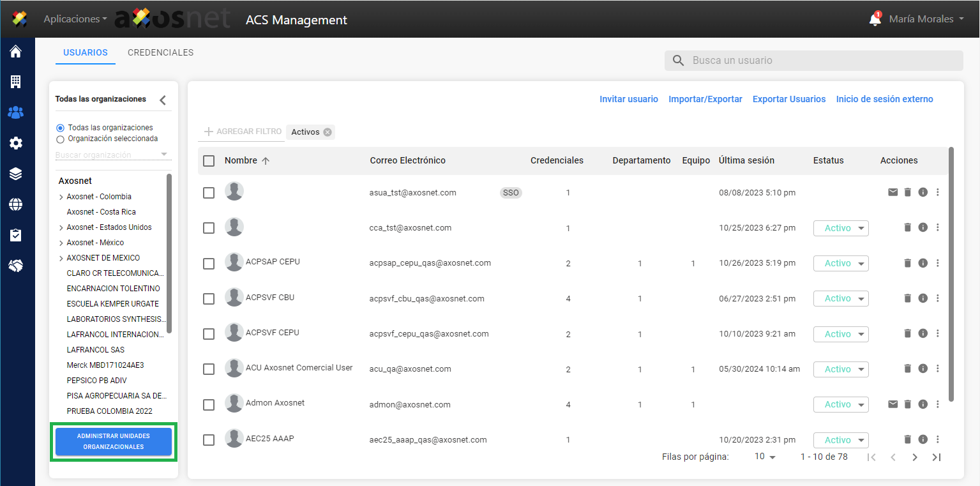Open the notifications bell icon
This screenshot has width=980, height=486.
tap(875, 20)
